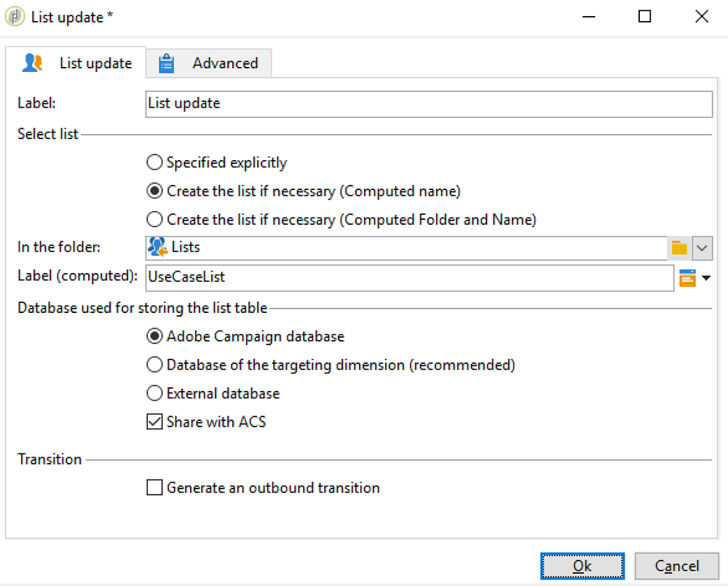Choose Create the list (Computed Folder and Name)
The image size is (728, 586).
pyautogui.click(x=154, y=219)
